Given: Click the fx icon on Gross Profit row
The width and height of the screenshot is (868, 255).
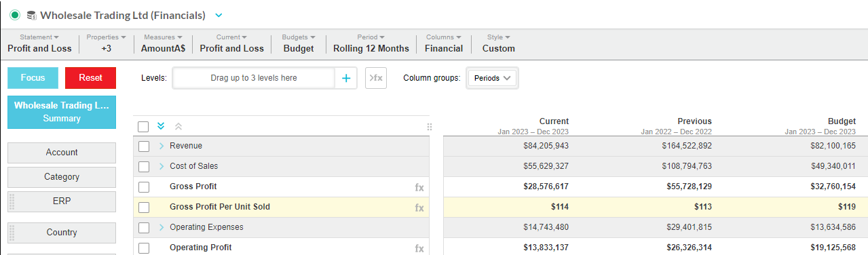Looking at the screenshot, I should pyautogui.click(x=419, y=187).
